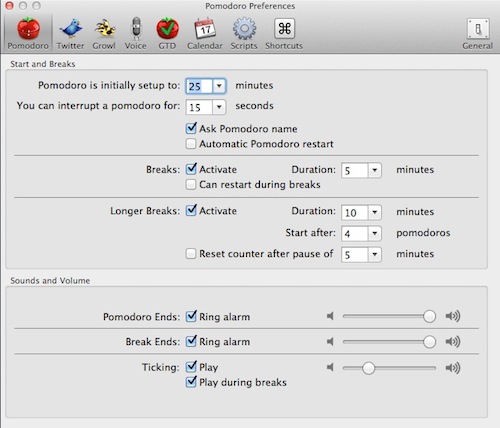Enable Can restart during breaks
This screenshot has height=428, width=500.
click(x=191, y=184)
